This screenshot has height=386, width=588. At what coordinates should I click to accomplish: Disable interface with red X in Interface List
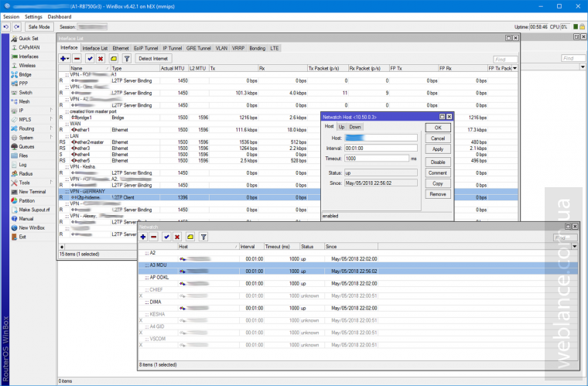[x=101, y=59]
